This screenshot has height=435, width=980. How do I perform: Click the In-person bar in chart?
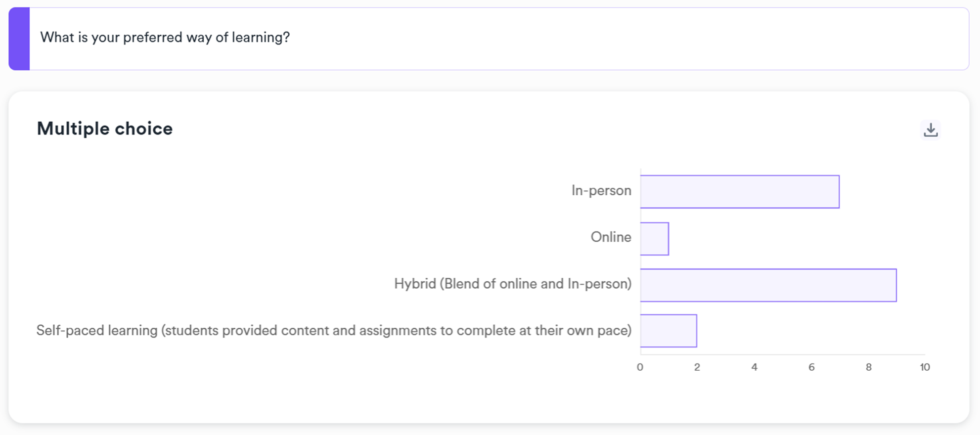pos(739,192)
